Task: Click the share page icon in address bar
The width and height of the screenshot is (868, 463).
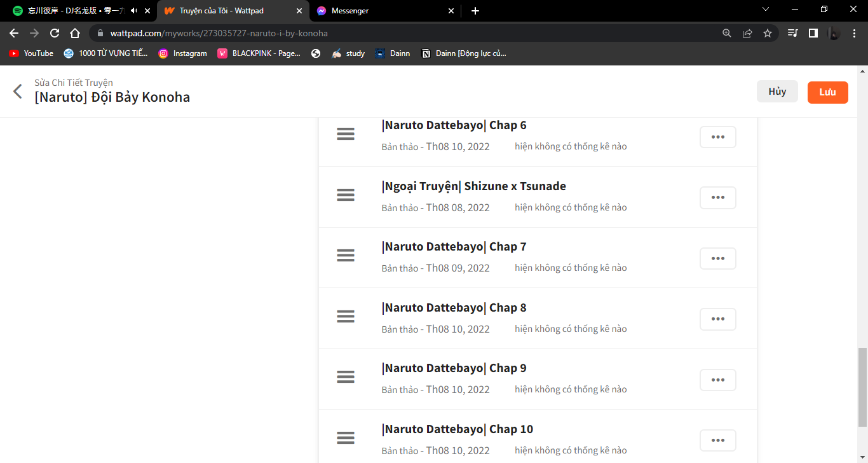Action: point(747,33)
